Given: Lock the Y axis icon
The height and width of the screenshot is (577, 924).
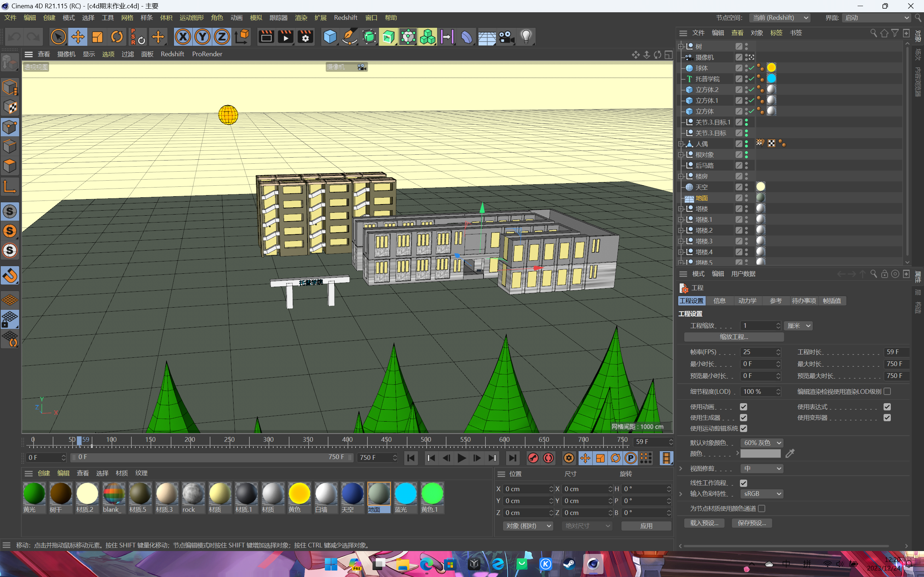Looking at the screenshot, I should (x=202, y=36).
